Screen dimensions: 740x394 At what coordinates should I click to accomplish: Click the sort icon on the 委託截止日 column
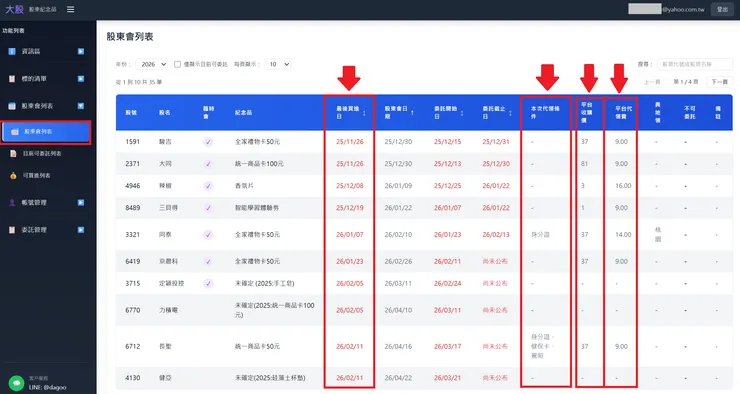510,113
